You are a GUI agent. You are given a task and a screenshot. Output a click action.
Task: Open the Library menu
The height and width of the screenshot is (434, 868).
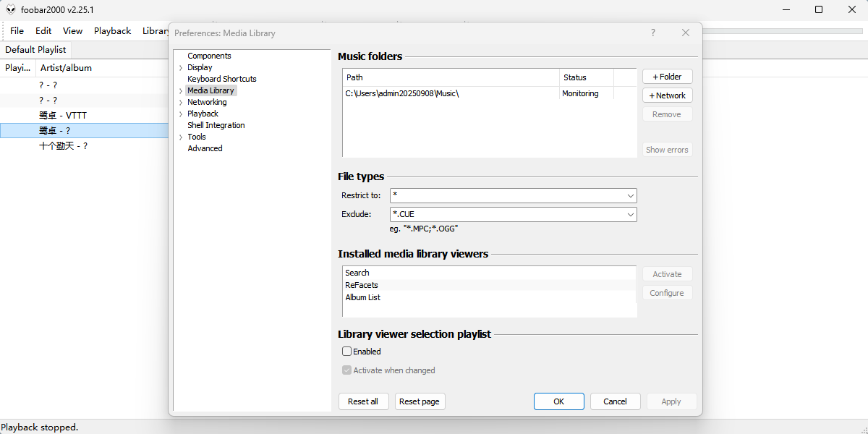[x=157, y=30]
